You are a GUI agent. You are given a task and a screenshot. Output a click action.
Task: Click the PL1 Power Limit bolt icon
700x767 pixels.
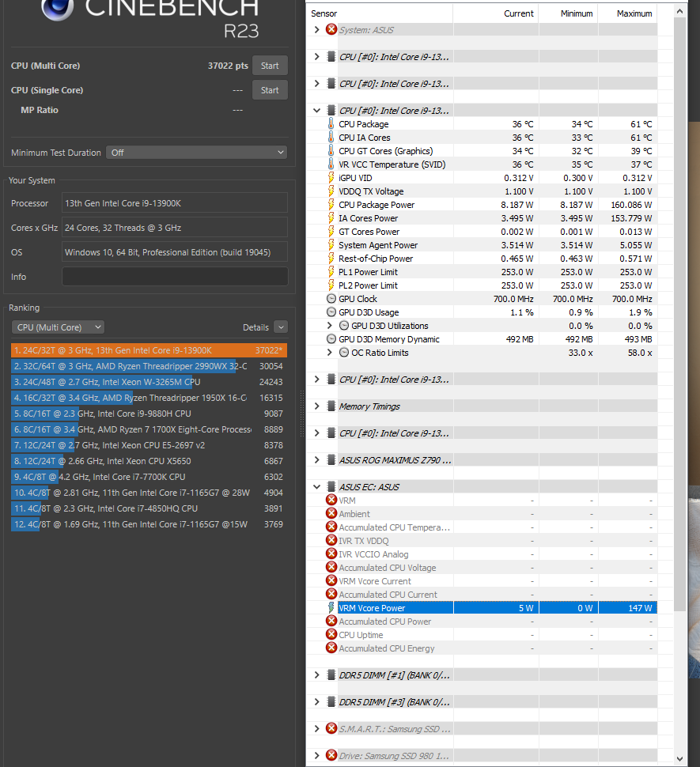click(331, 272)
